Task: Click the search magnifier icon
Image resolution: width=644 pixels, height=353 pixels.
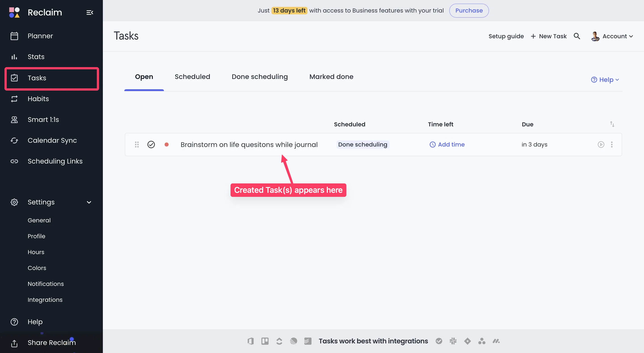Action: [x=577, y=36]
